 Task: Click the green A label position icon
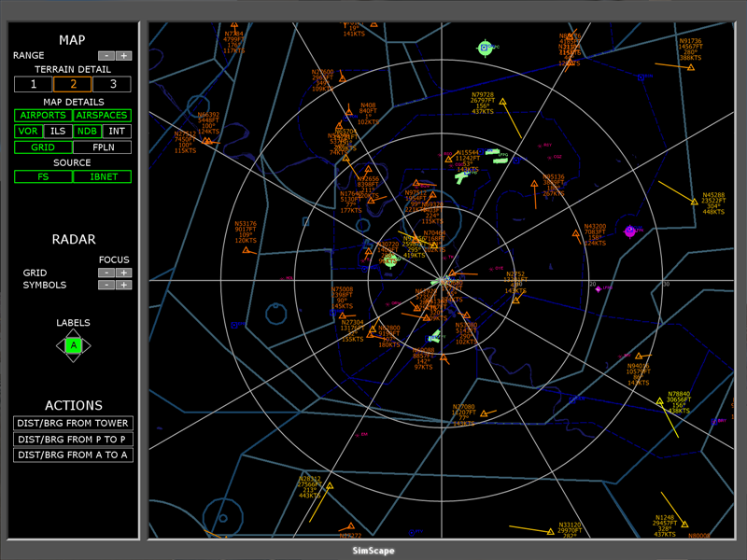(74, 345)
